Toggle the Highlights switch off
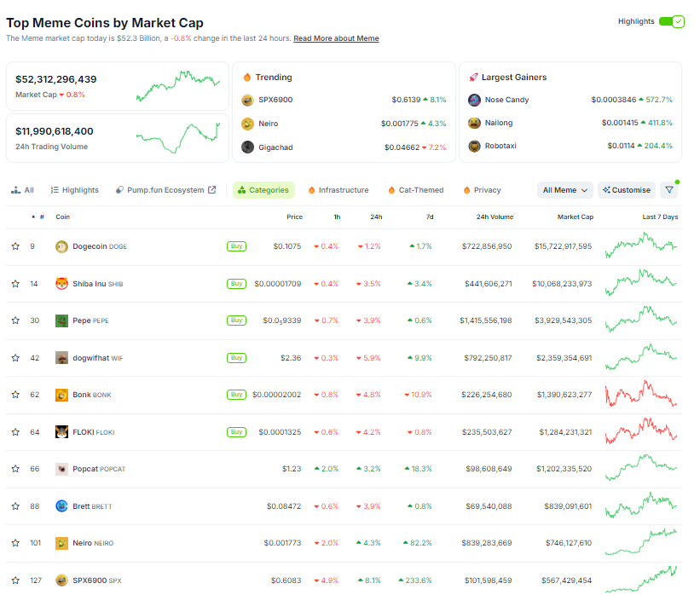The image size is (700, 595). (x=671, y=21)
